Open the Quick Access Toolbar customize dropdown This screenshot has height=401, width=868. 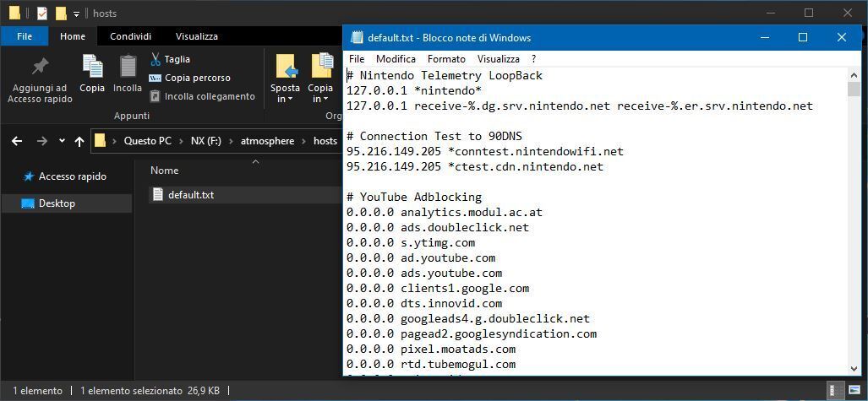tap(76, 14)
